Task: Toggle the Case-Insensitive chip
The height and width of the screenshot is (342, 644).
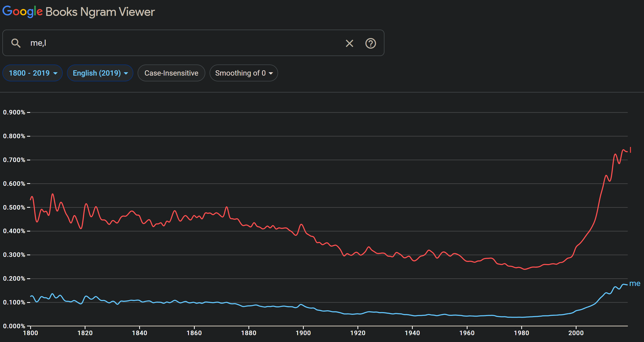Action: click(x=171, y=73)
